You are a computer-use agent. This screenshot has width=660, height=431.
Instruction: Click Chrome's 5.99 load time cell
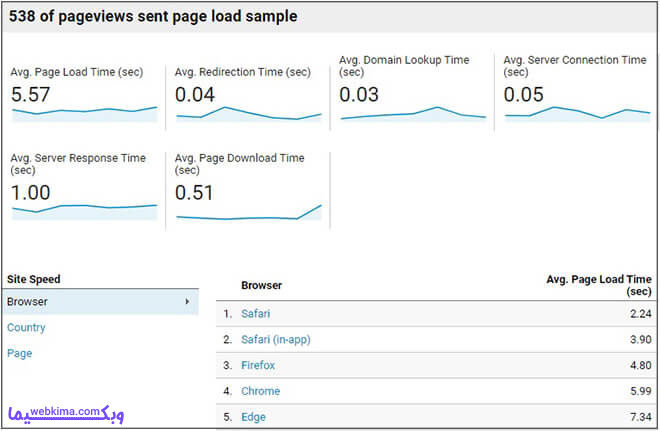point(641,391)
